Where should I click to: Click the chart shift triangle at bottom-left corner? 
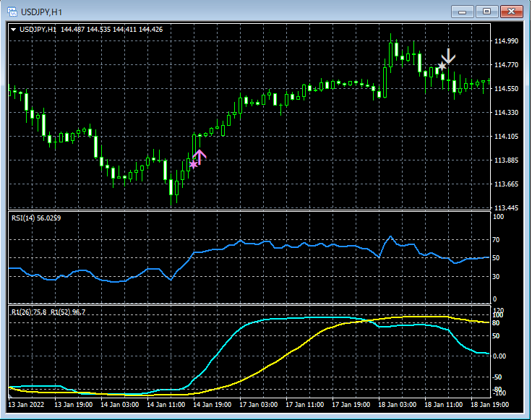[x=11, y=395]
